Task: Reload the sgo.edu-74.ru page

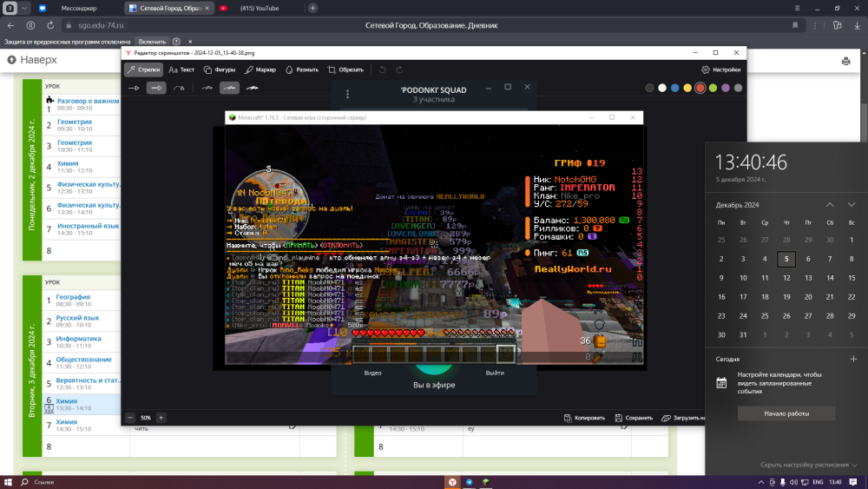Action: point(50,25)
